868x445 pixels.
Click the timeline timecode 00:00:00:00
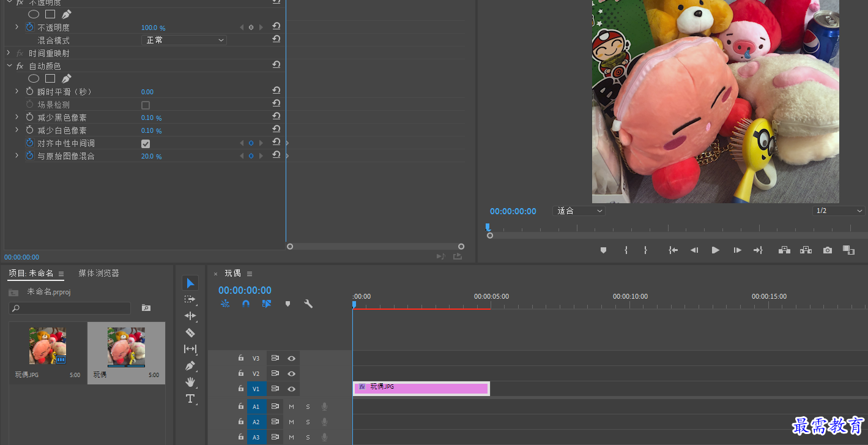tap(245, 290)
